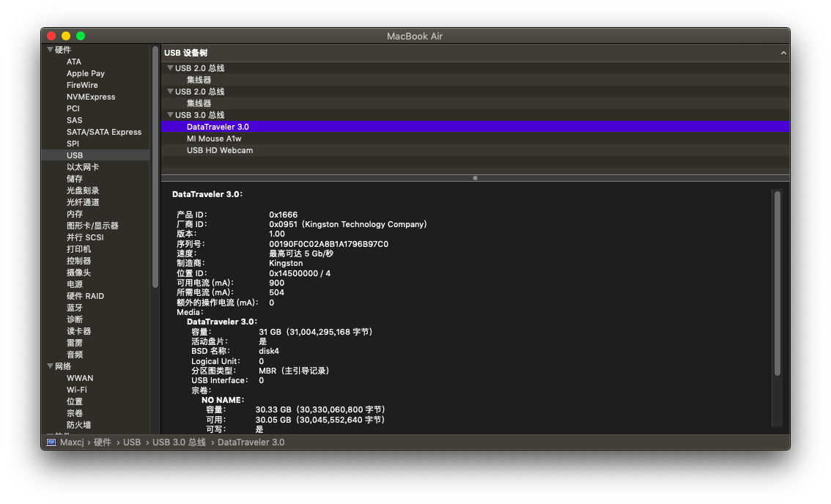The height and width of the screenshot is (504, 831).
Task: Select 宗卷 under 网络
Action: pyautogui.click(x=75, y=413)
